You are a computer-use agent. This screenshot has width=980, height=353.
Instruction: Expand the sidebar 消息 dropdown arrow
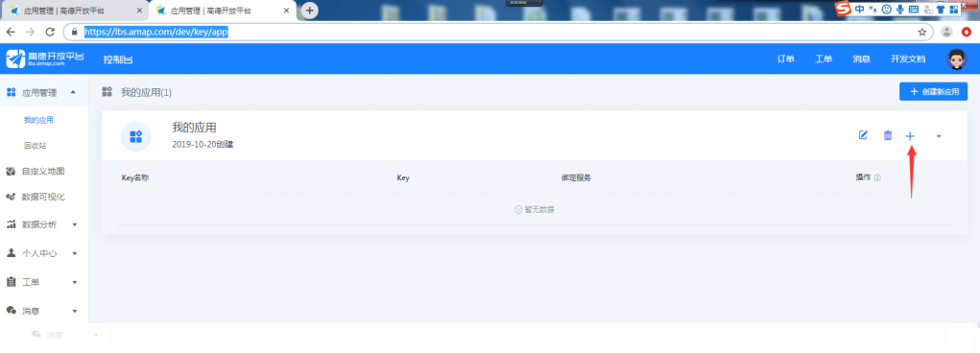pyautogui.click(x=74, y=311)
